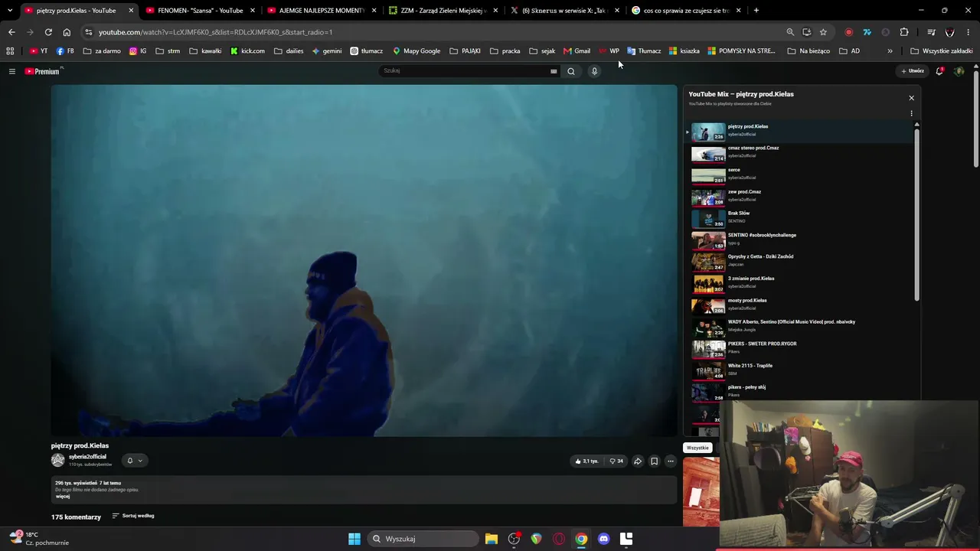Viewport: 980px width, 551px height.
Task: Select the Wszystkie filter chip
Action: point(697,448)
